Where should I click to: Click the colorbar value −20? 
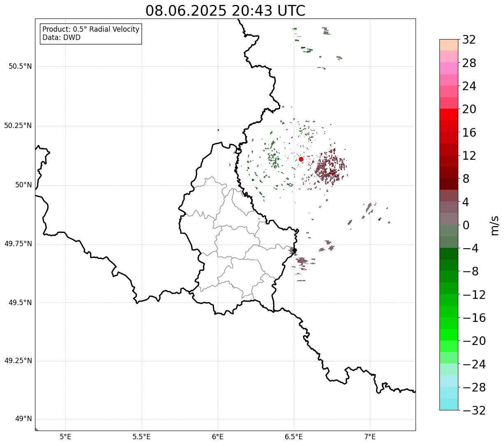pyautogui.click(x=474, y=341)
